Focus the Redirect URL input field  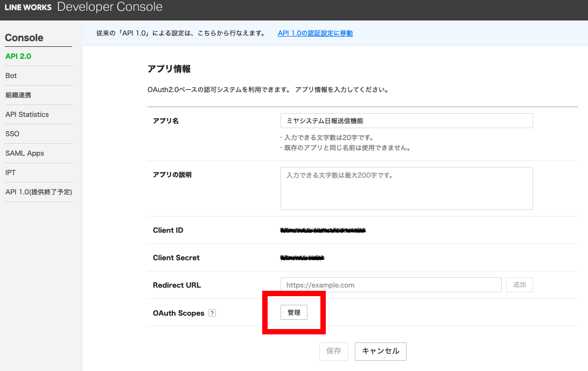[391, 285]
